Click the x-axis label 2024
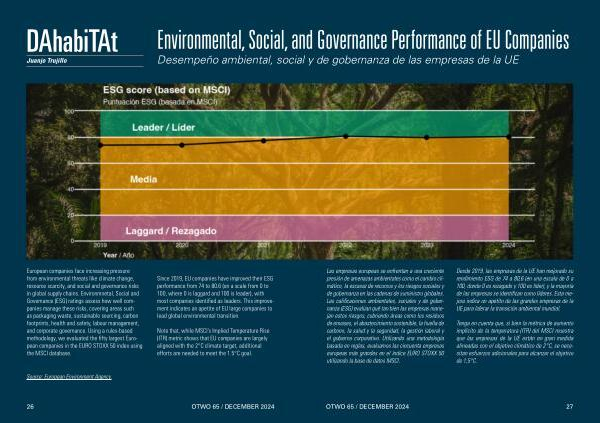 tap(509, 245)
